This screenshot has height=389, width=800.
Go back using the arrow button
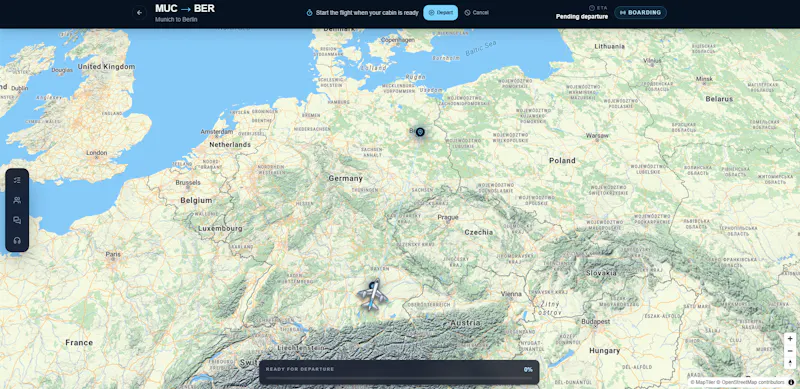pyautogui.click(x=139, y=13)
